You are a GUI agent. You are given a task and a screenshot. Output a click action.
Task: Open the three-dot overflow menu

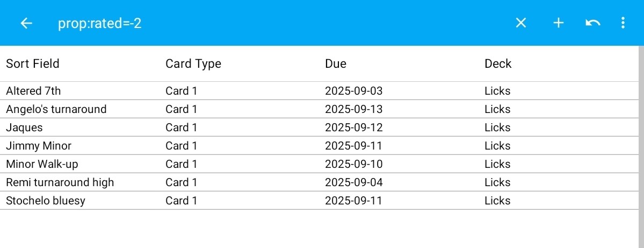(x=623, y=23)
